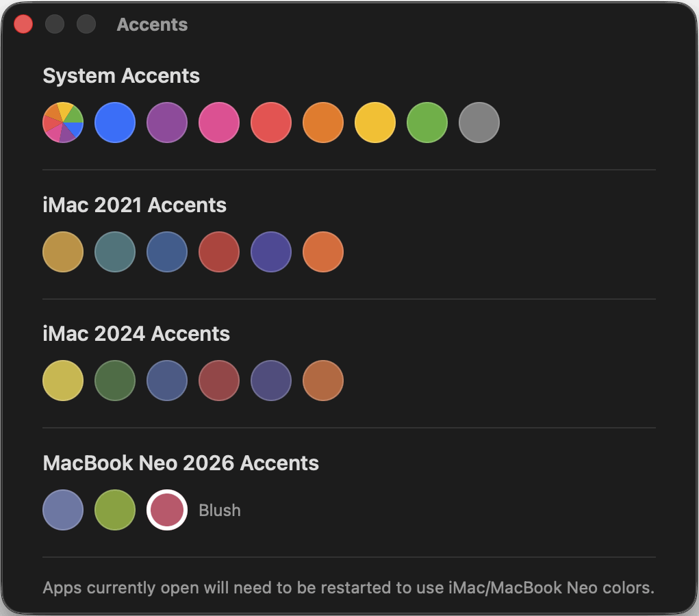Choose the slate blue MacBook Neo accent
The width and height of the screenshot is (699, 616).
tap(63, 509)
